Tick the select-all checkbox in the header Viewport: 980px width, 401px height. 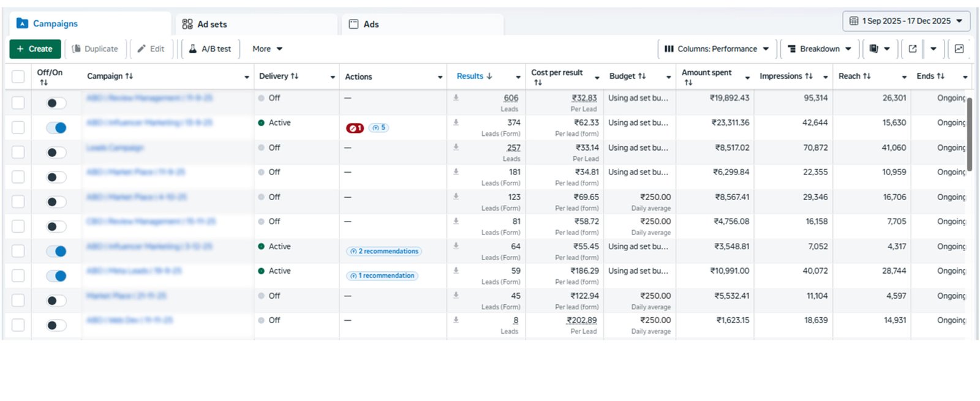tap(18, 77)
